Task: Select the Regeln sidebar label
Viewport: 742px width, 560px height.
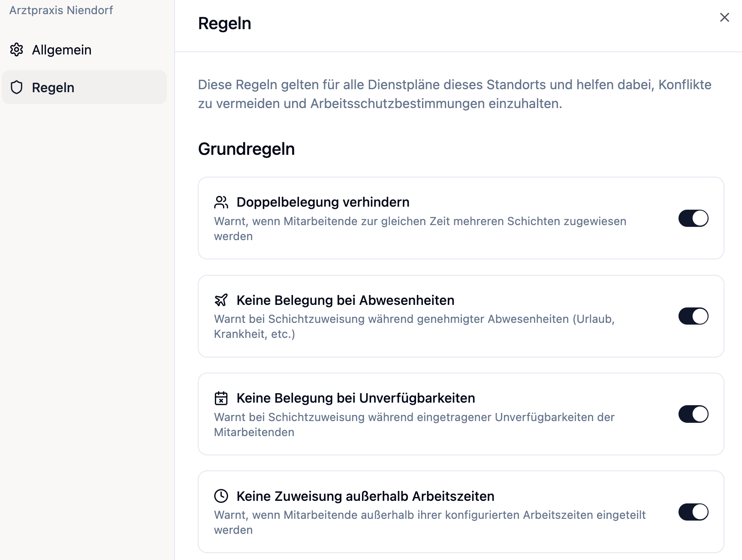Action: click(x=53, y=87)
